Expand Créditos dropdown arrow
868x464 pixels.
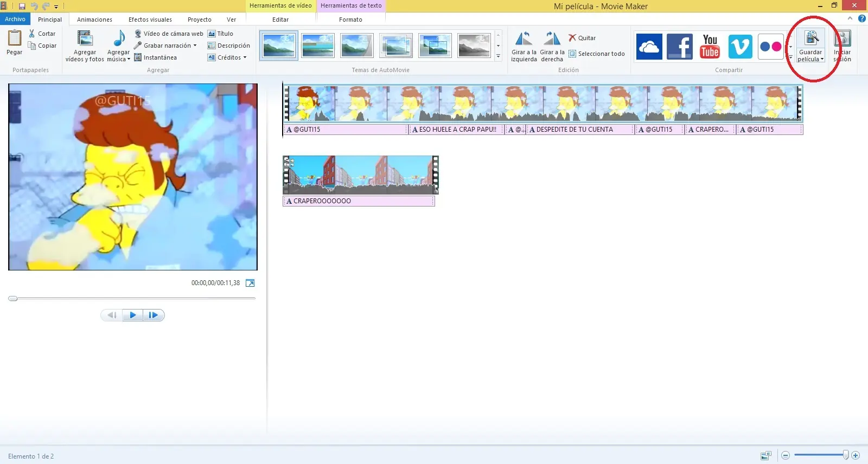[x=245, y=57]
